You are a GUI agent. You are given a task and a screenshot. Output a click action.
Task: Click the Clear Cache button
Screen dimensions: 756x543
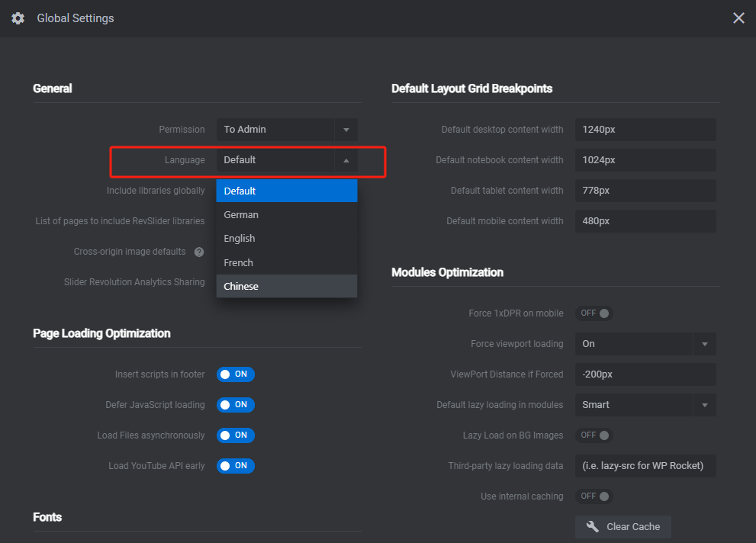tap(622, 527)
